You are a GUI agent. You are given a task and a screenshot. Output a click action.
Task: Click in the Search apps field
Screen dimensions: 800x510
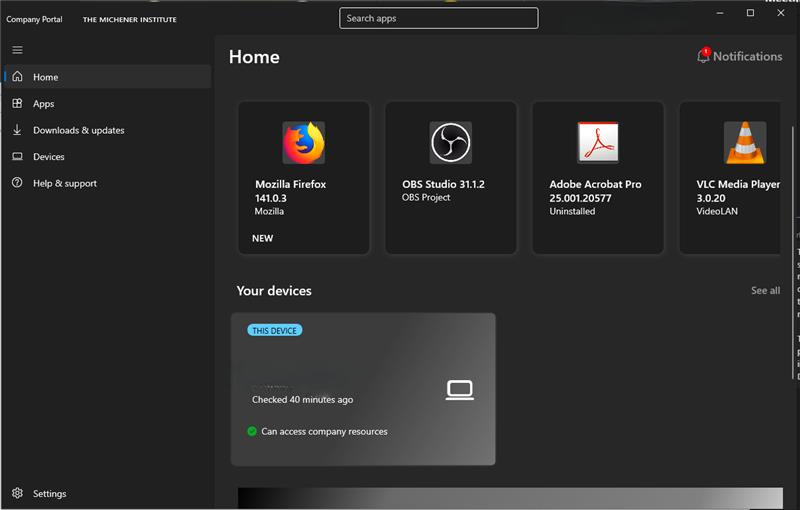click(438, 18)
